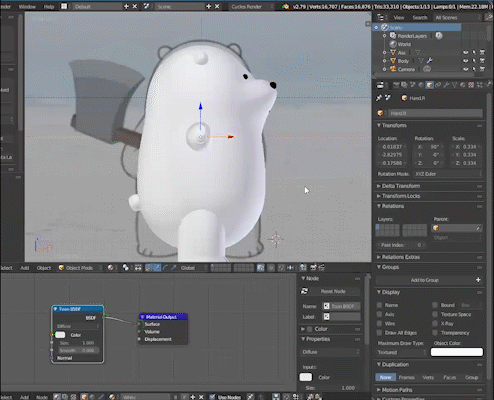The width and height of the screenshot is (494, 400).
Task: Hide the Camera object via eye icon
Action: point(466,69)
